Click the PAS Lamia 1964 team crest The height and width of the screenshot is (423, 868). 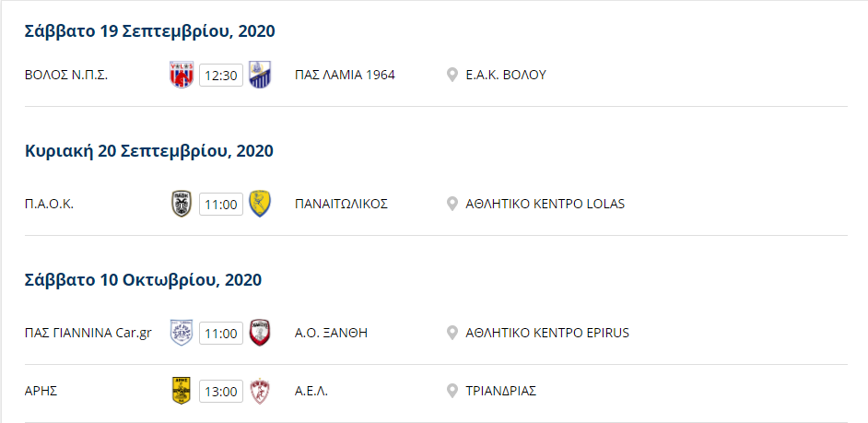[260, 76]
